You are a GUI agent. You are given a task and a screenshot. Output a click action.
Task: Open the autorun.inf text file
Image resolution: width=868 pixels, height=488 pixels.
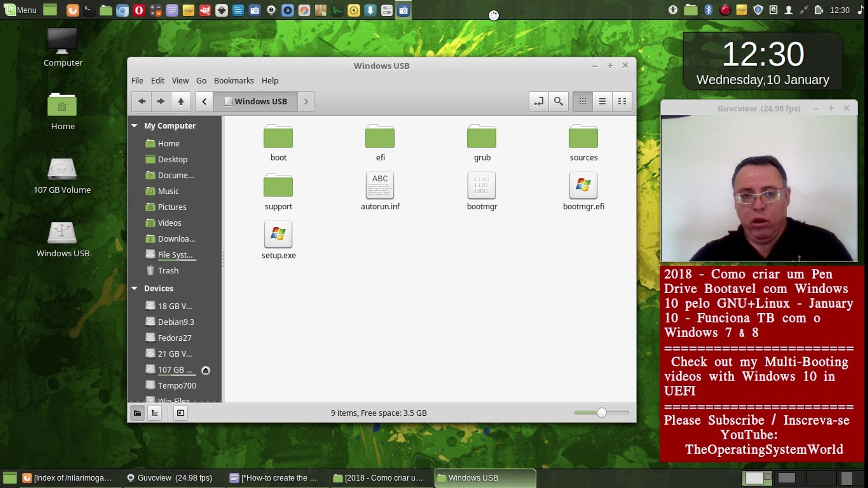380,186
